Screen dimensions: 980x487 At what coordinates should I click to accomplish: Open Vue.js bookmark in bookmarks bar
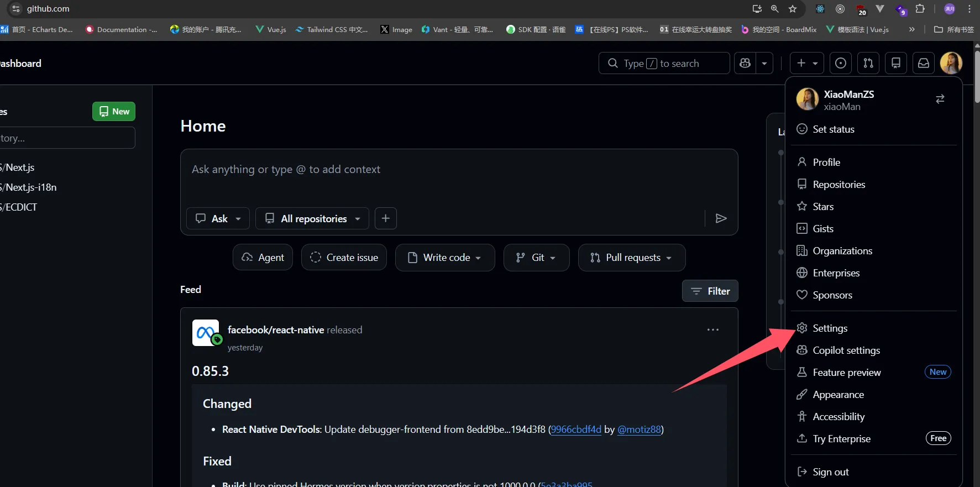[271, 29]
